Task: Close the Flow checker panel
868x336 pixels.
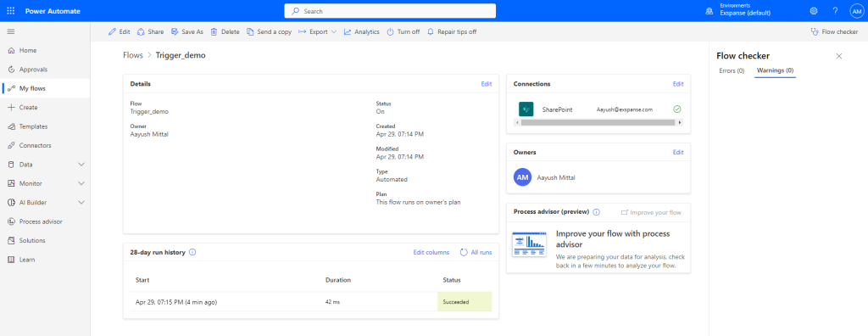Action: pyautogui.click(x=838, y=56)
